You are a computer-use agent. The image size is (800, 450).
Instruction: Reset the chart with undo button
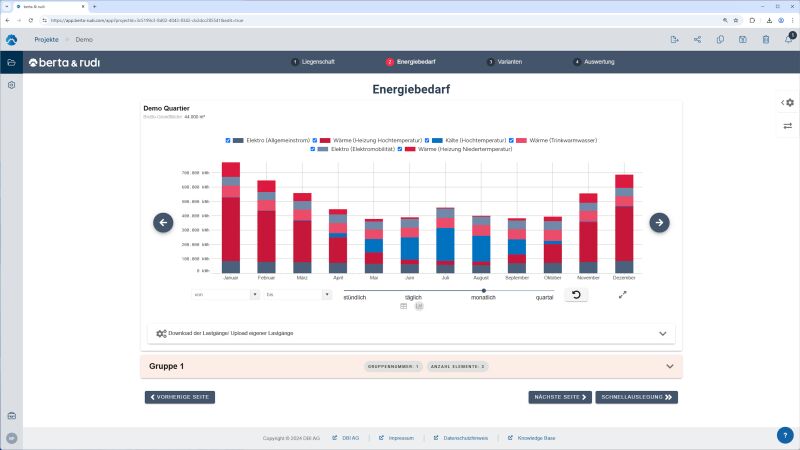pyautogui.click(x=576, y=295)
